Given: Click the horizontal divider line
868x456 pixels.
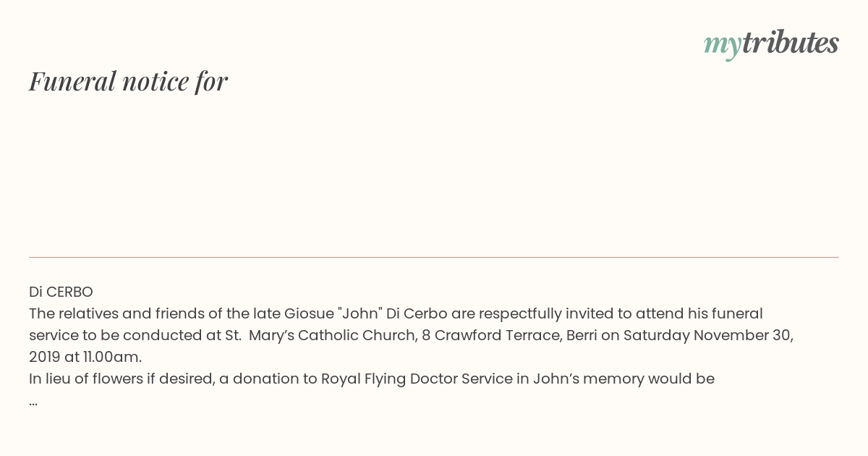Looking at the screenshot, I should click(434, 257).
